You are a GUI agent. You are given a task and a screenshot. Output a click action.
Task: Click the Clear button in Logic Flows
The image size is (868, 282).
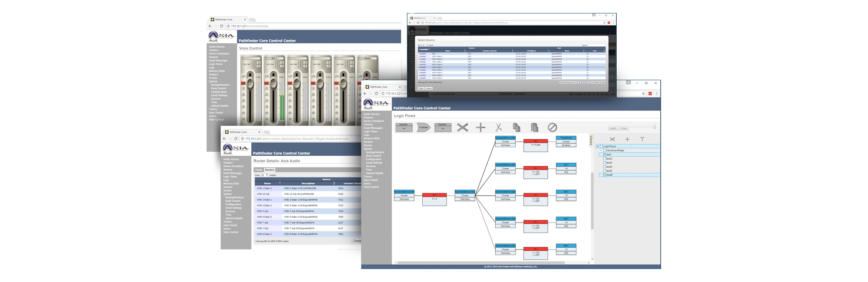pyautogui.click(x=624, y=128)
